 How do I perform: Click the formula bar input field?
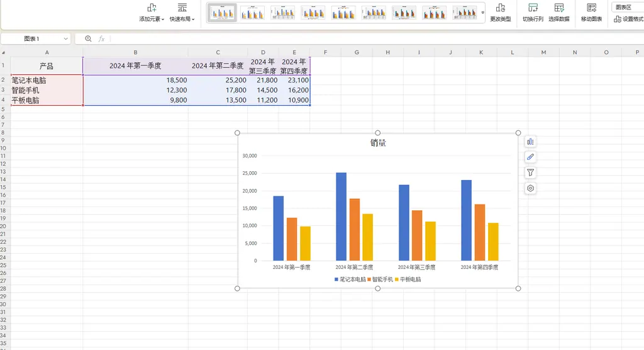[x=376, y=38]
